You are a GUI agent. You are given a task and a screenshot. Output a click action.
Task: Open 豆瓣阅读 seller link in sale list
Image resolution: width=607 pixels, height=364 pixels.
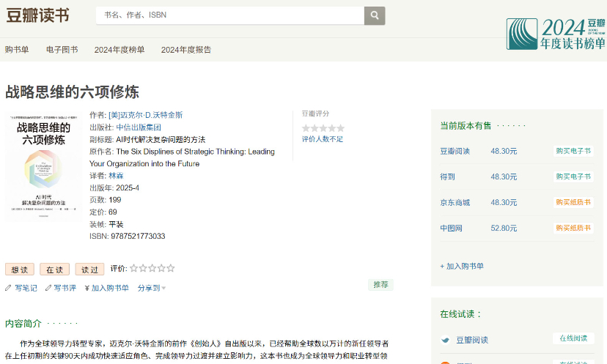455,151
